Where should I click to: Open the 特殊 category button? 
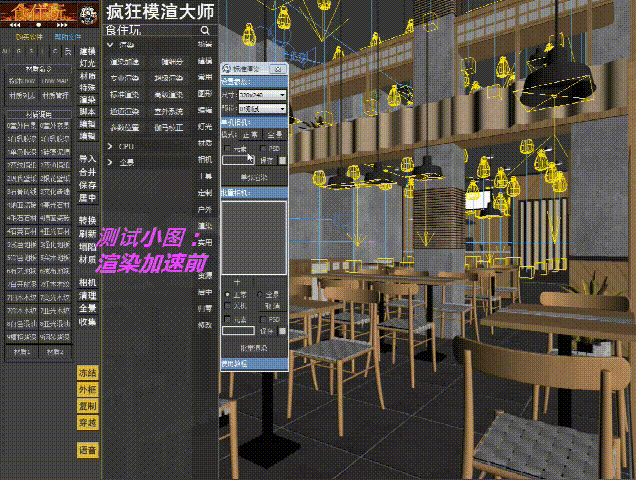87,88
